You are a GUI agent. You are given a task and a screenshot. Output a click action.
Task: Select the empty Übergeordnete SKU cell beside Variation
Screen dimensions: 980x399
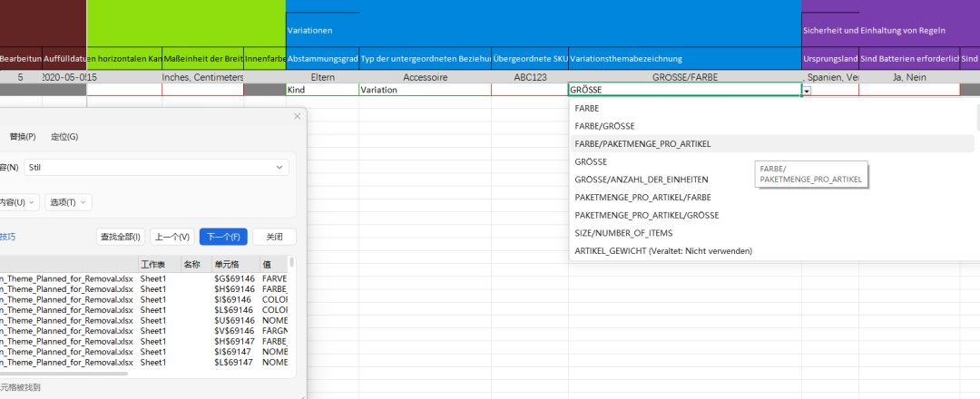pos(530,90)
